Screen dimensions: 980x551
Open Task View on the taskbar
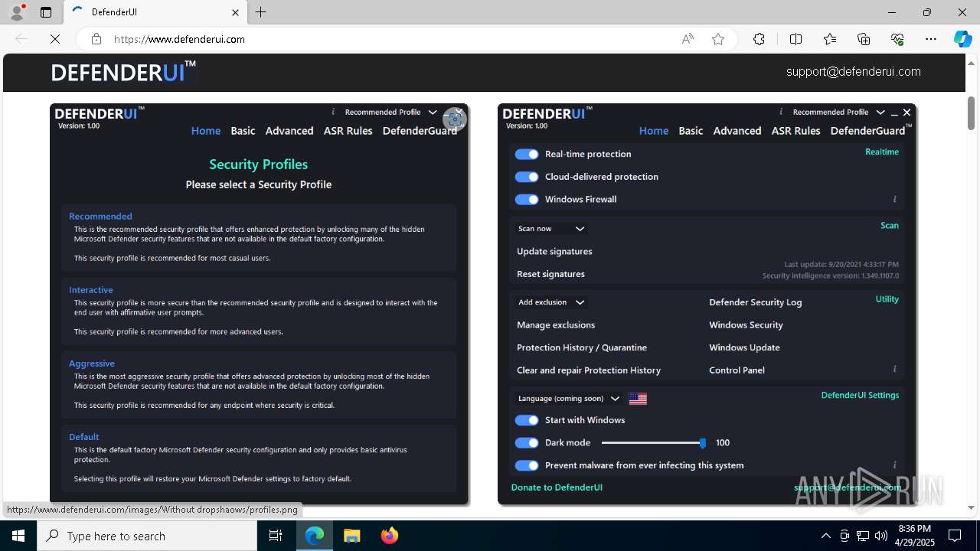click(x=276, y=536)
